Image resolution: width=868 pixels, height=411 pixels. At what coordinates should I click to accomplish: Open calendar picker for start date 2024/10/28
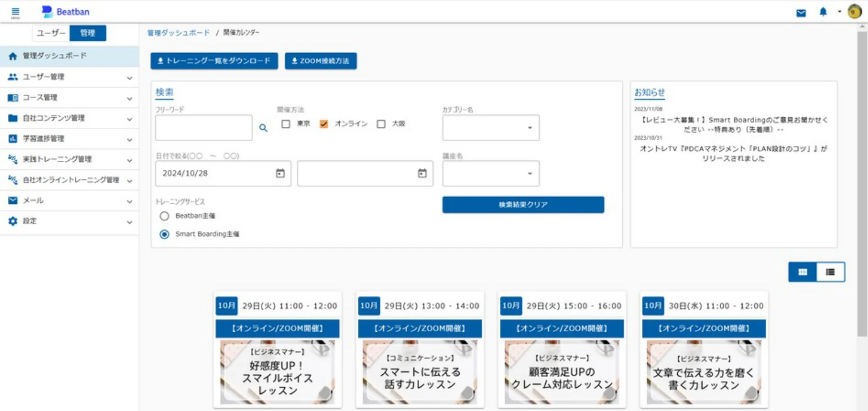(280, 173)
